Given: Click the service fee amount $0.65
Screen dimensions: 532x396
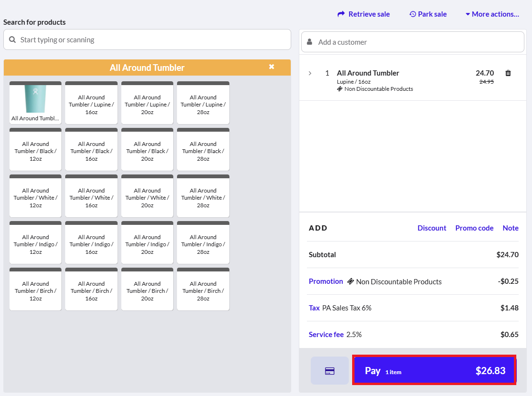Looking at the screenshot, I should pyautogui.click(x=509, y=335).
